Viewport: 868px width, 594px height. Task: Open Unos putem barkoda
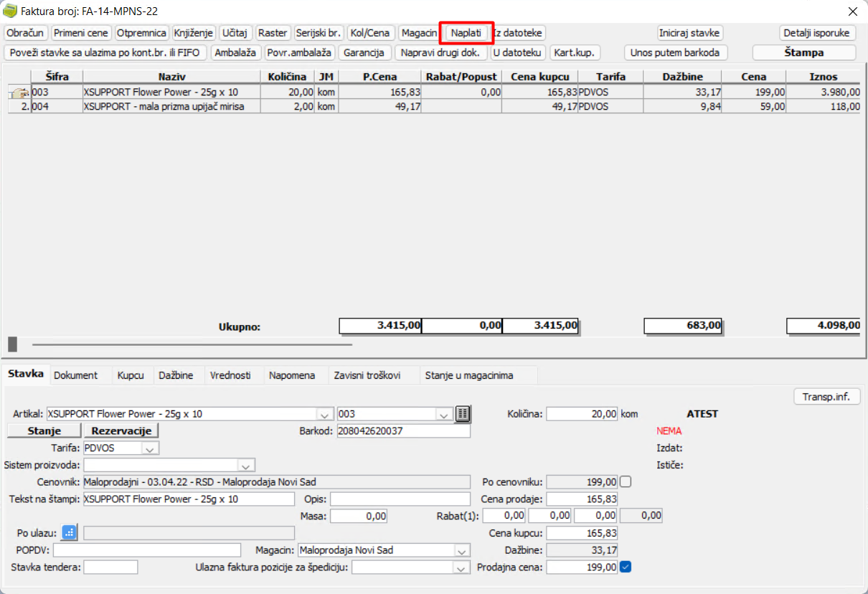[x=674, y=52]
